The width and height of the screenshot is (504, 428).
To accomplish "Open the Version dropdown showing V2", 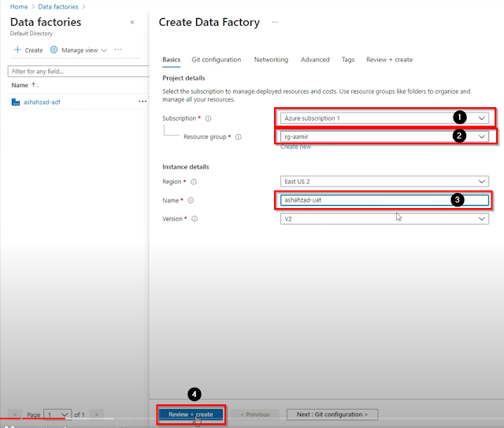I will tap(384, 219).
